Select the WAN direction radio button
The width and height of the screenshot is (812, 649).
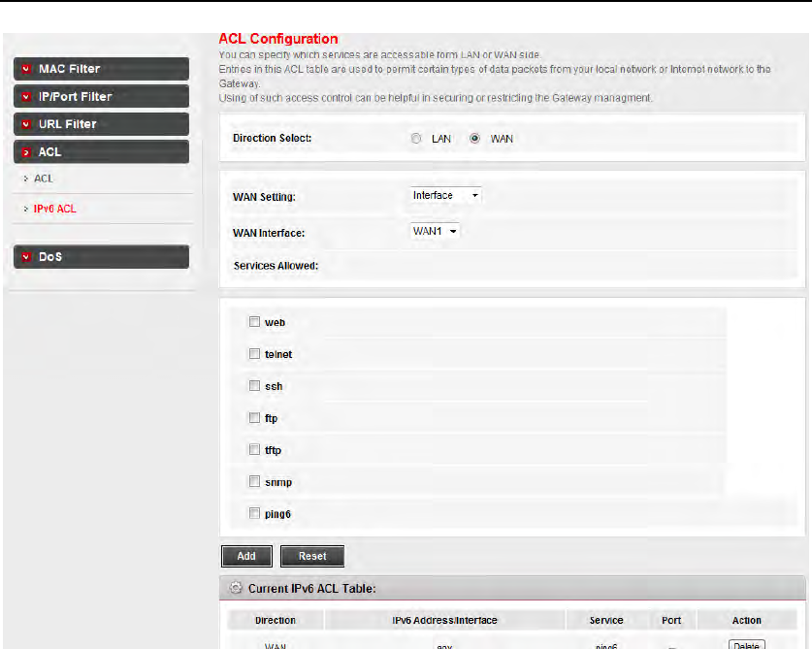point(474,139)
